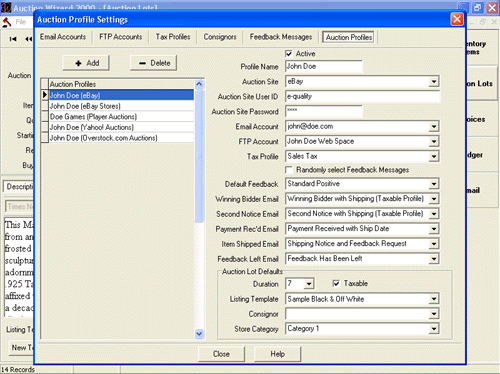Click the Close button at the bottom of the dialog
500x374 pixels.
[x=221, y=354]
